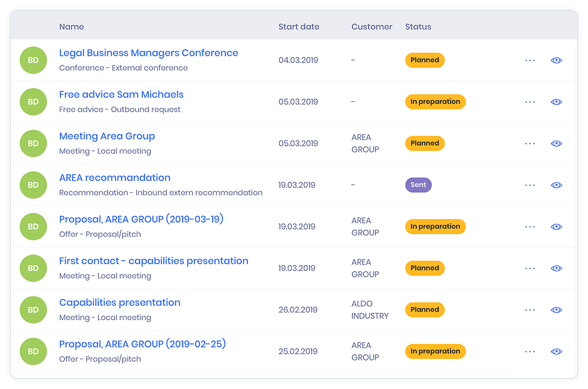View the Capabilities presentation row via eye icon

click(x=556, y=310)
